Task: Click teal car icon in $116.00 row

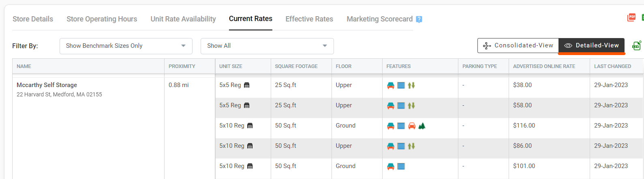Action: [x=391, y=126]
